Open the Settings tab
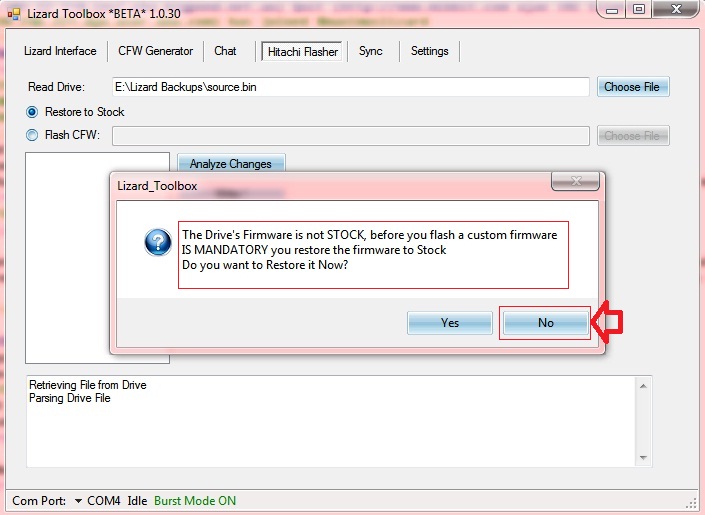705x515 pixels. coord(429,51)
